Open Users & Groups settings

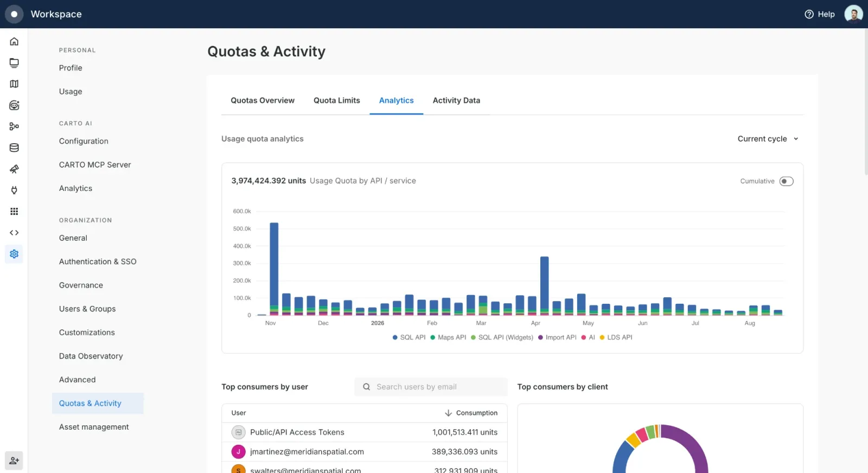[x=87, y=309]
